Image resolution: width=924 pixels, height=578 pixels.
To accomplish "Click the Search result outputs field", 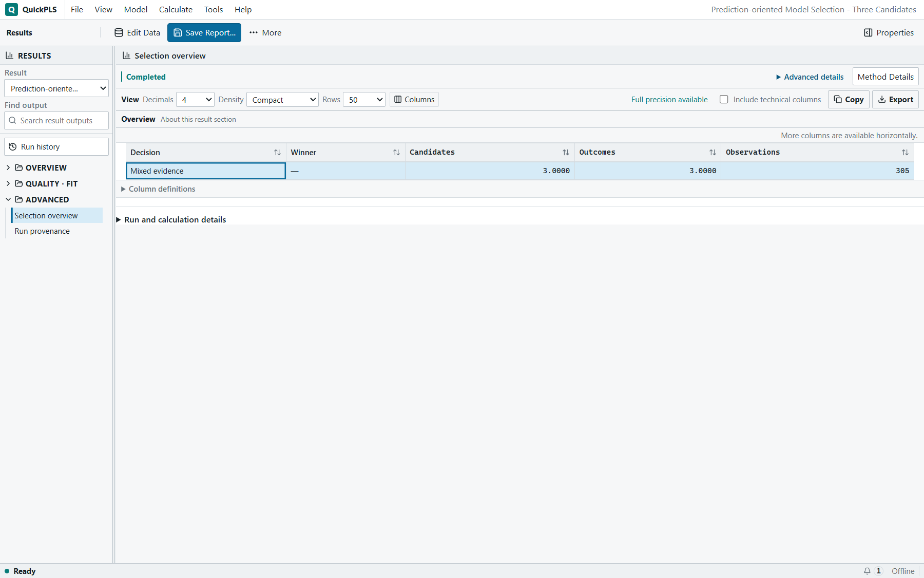I will click(56, 120).
